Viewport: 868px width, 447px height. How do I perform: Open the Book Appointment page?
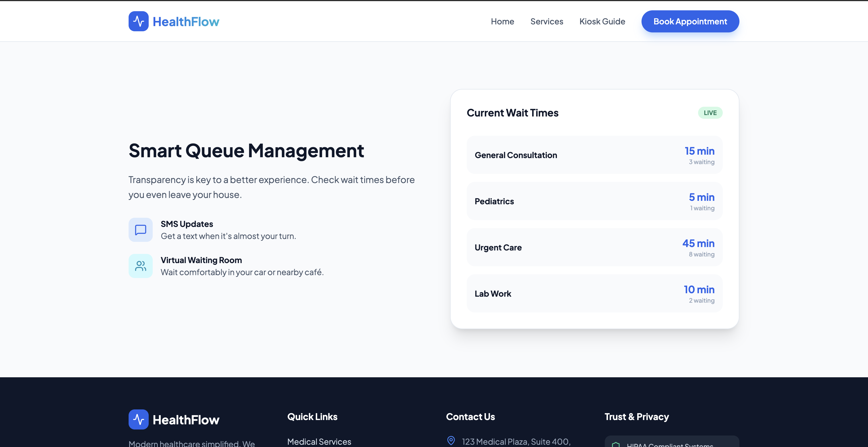click(690, 21)
